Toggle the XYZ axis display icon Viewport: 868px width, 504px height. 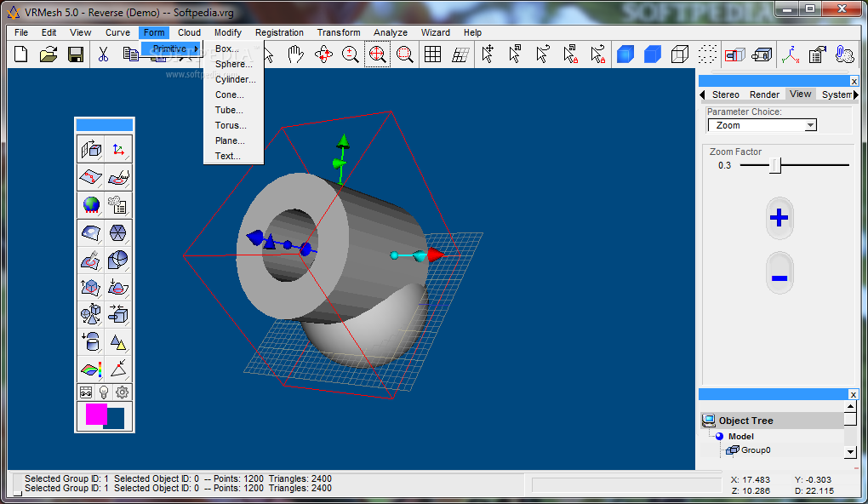pos(790,54)
